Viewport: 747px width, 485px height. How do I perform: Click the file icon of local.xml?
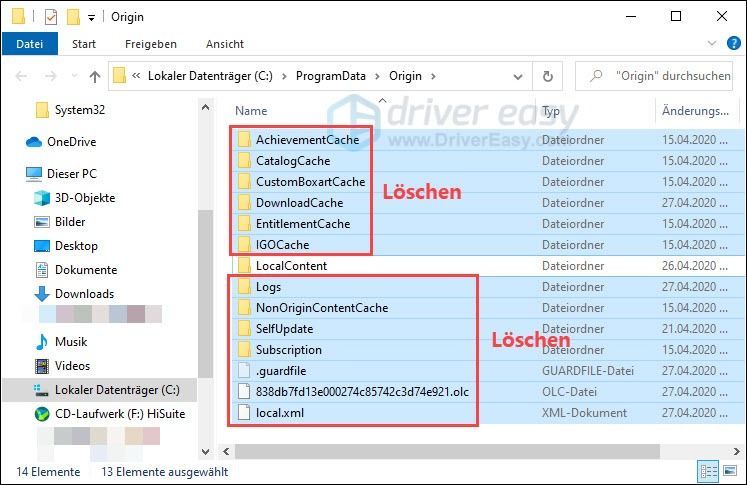coord(244,413)
